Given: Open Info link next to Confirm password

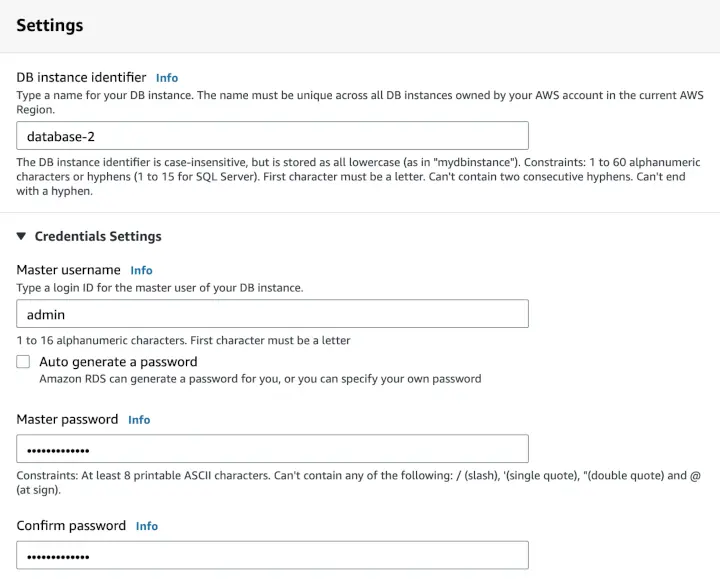Looking at the screenshot, I should click(x=147, y=526).
